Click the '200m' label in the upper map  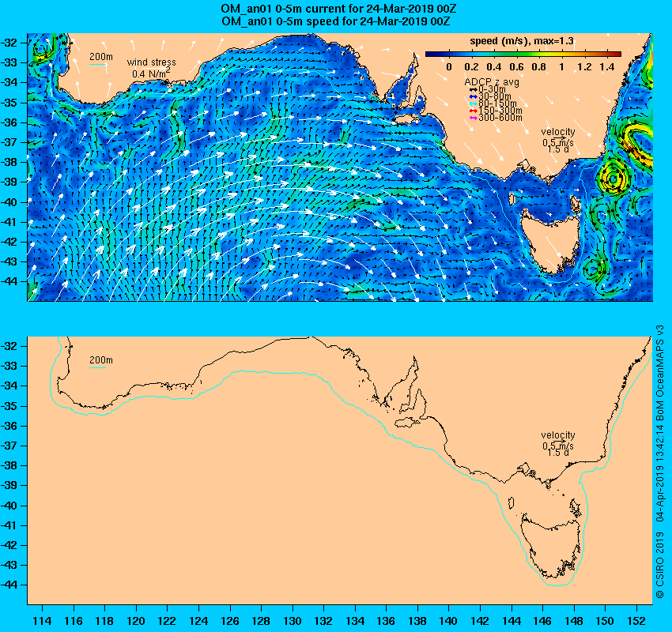tap(101, 57)
